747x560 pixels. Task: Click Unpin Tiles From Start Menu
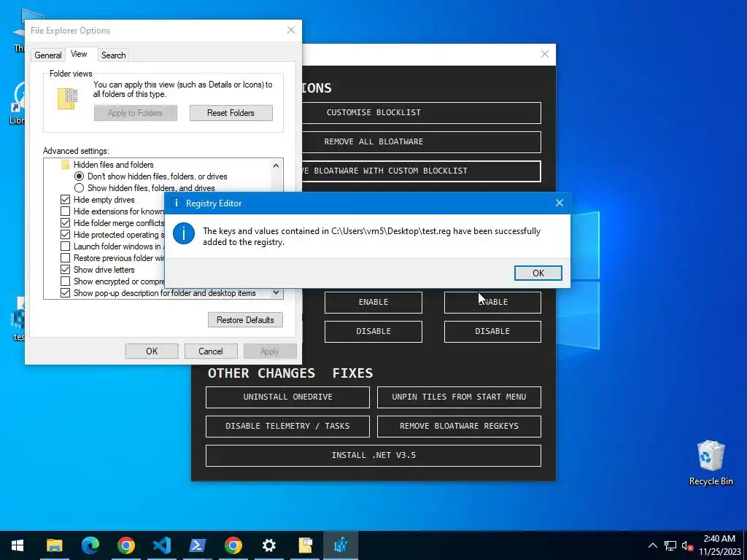(x=459, y=397)
